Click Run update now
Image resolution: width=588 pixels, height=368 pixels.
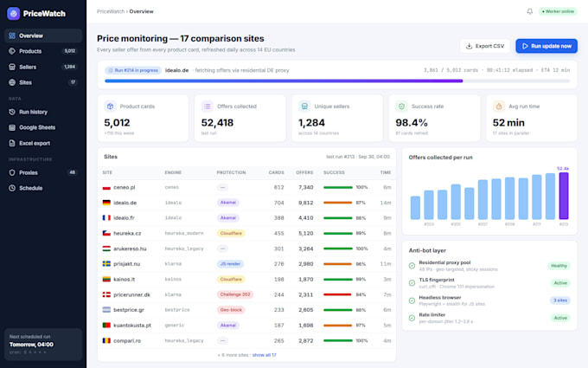click(x=546, y=46)
